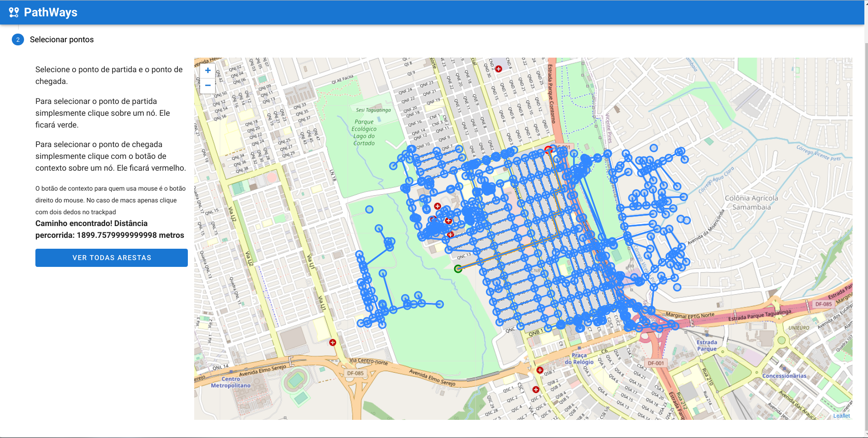Click the step 2 circle indicator
Image resolution: width=868 pixels, height=438 pixels.
18,39
